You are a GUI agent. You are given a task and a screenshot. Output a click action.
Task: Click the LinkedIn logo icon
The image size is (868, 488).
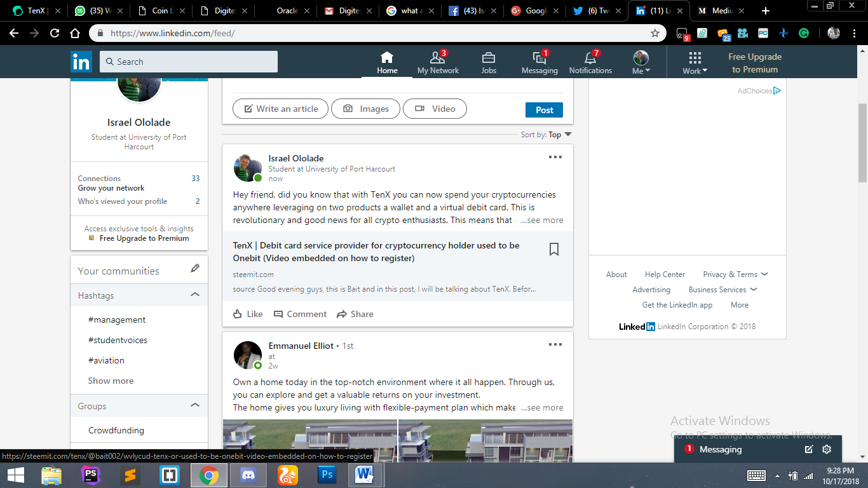click(81, 62)
